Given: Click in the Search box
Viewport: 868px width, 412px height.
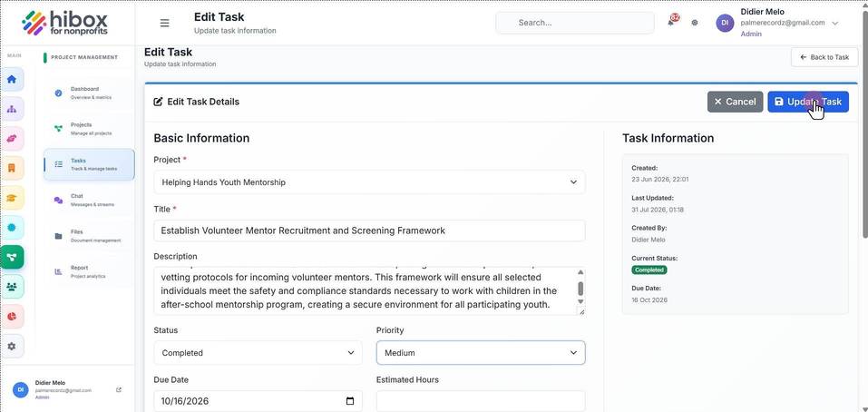Looking at the screenshot, I should pos(575,23).
